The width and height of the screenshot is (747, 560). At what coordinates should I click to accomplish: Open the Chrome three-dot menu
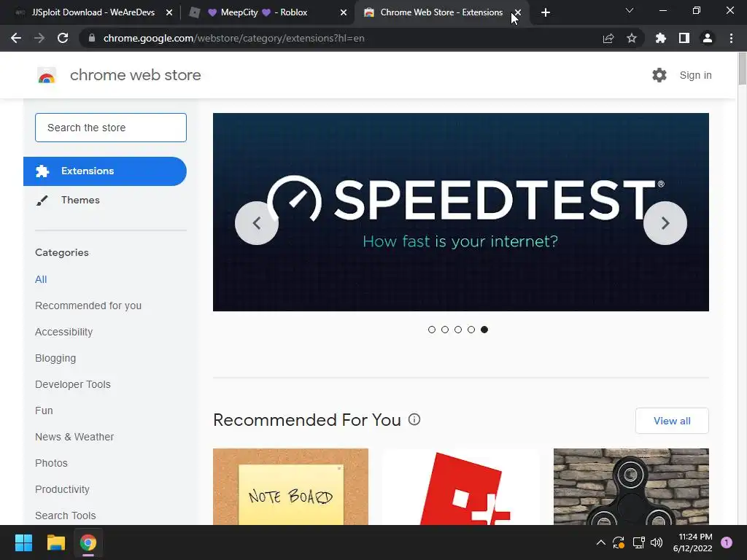point(731,38)
